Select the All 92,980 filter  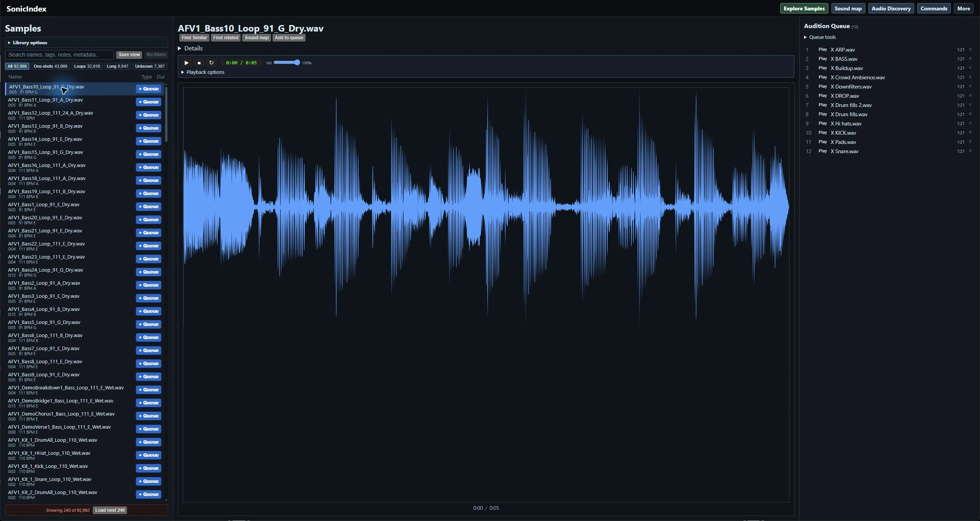click(17, 66)
